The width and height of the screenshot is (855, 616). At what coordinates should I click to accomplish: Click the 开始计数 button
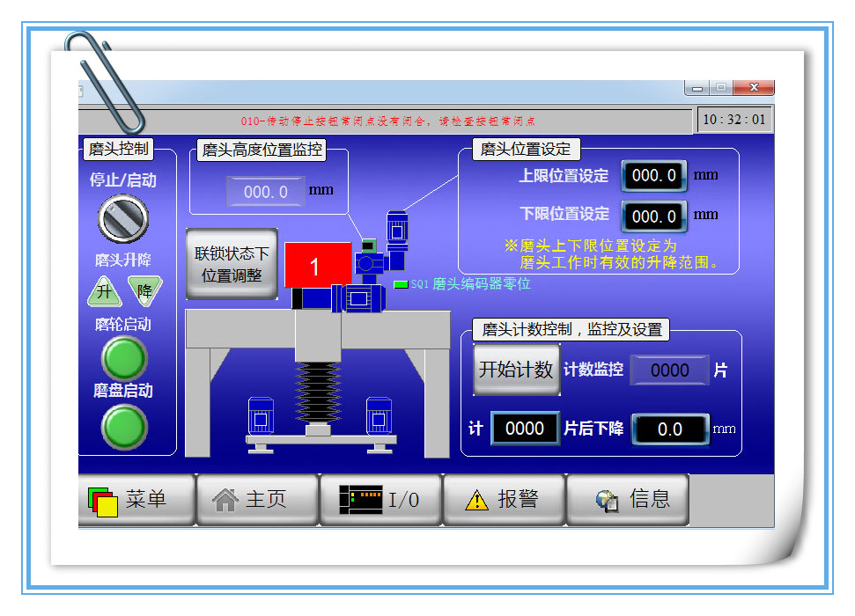click(516, 370)
